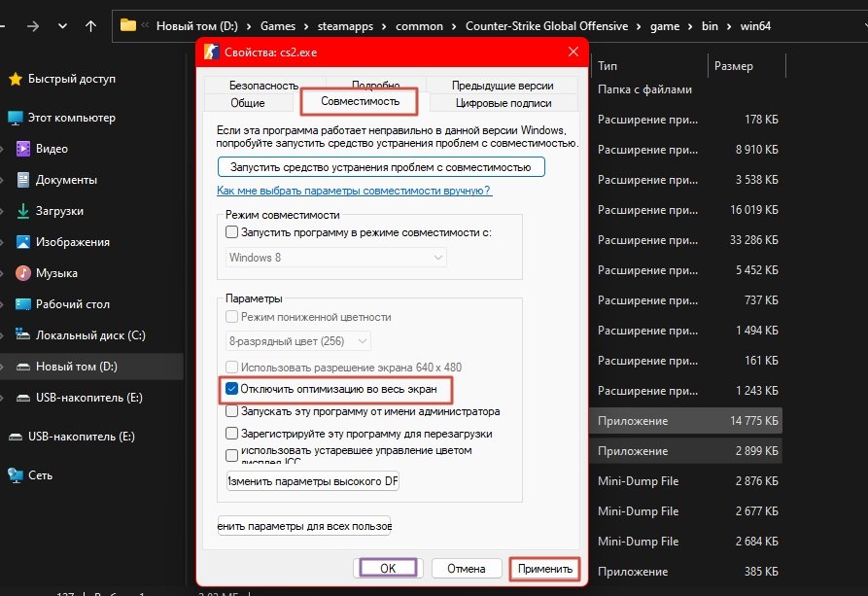Screen dimensions: 868x596
Task: Click the Quick access star icon
Action: coord(16,79)
